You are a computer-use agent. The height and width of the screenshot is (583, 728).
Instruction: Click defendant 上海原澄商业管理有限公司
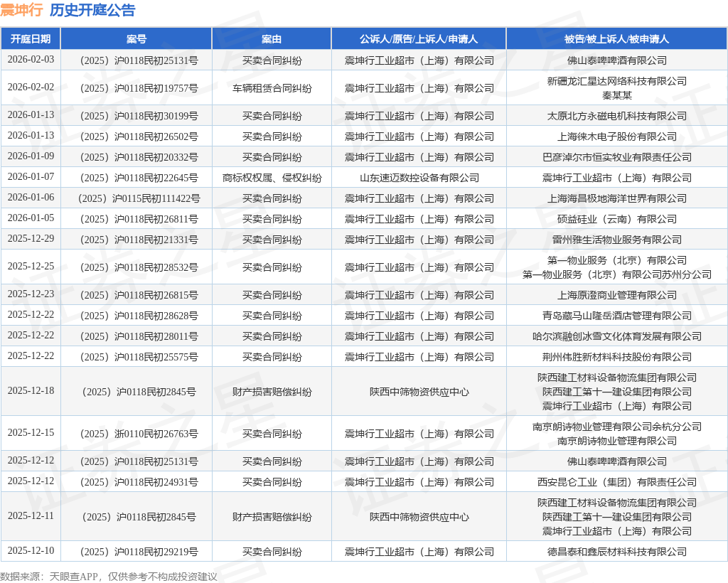[x=617, y=295]
